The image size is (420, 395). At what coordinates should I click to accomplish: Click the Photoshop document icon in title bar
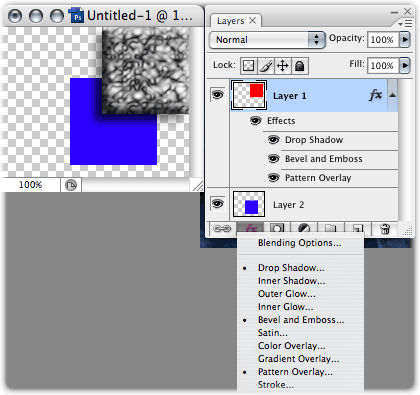coord(76,15)
